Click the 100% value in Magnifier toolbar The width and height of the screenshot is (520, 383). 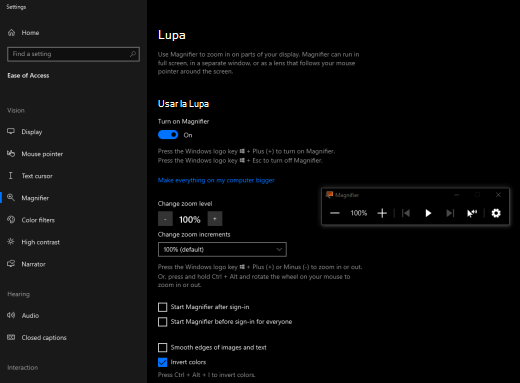[359, 213]
